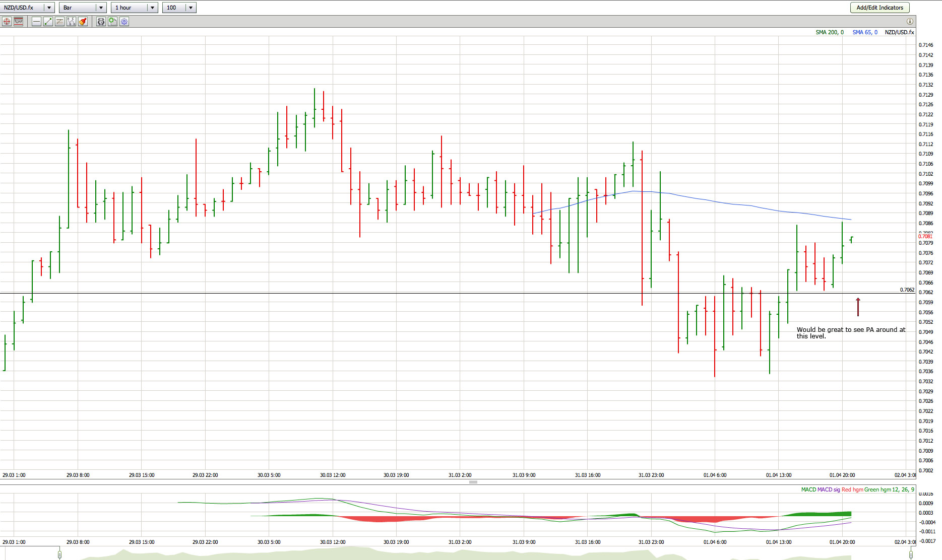
Task: Select the ABCD pattern drawing tool
Action: click(71, 22)
